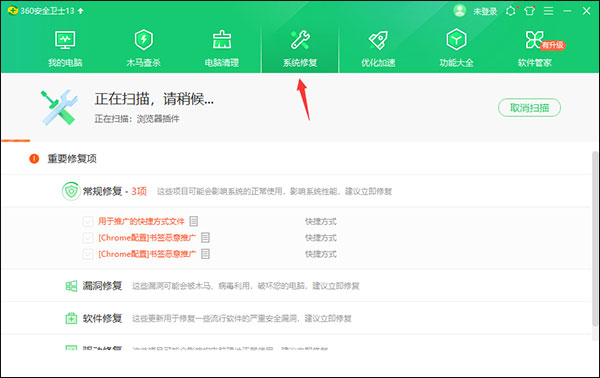The width and height of the screenshot is (600, 378).
Task: Open 电脑清理 tab
Action: point(222,49)
